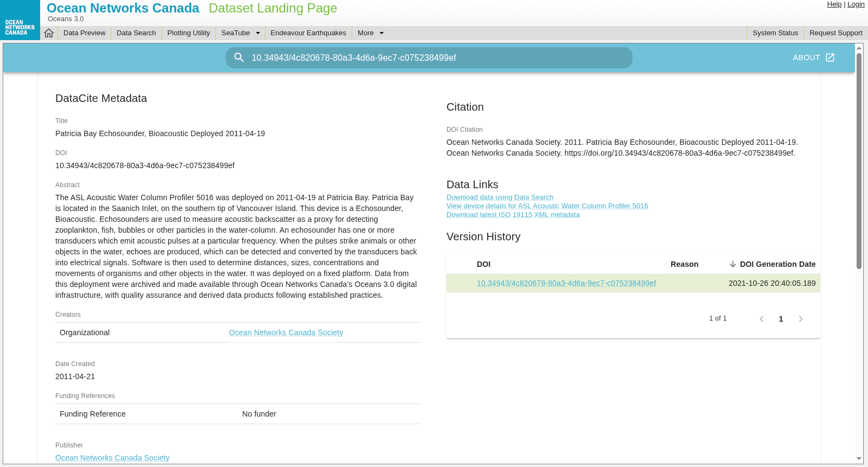Click the Ocean Networks Canada logo
The height and width of the screenshot is (467, 868).
[x=20, y=20]
